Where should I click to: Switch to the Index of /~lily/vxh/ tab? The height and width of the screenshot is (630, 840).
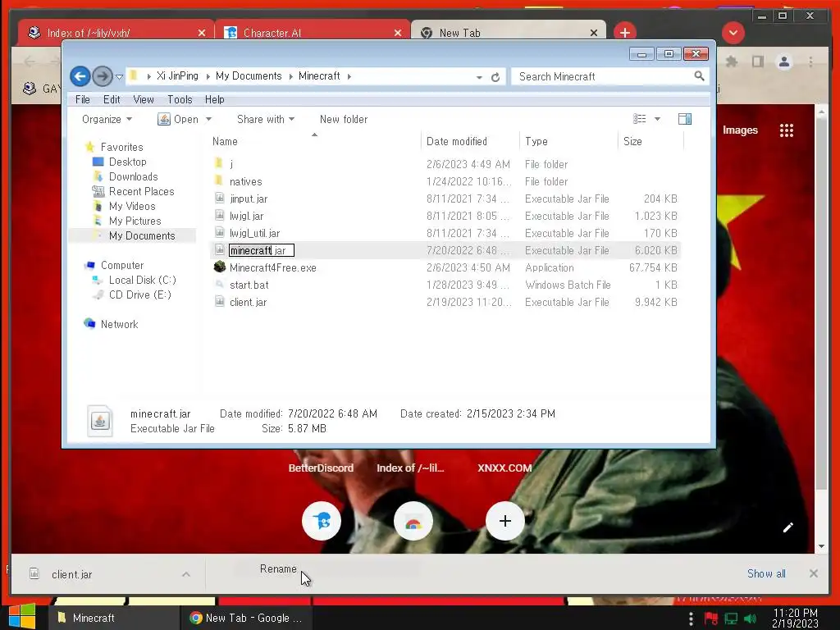[115, 33]
